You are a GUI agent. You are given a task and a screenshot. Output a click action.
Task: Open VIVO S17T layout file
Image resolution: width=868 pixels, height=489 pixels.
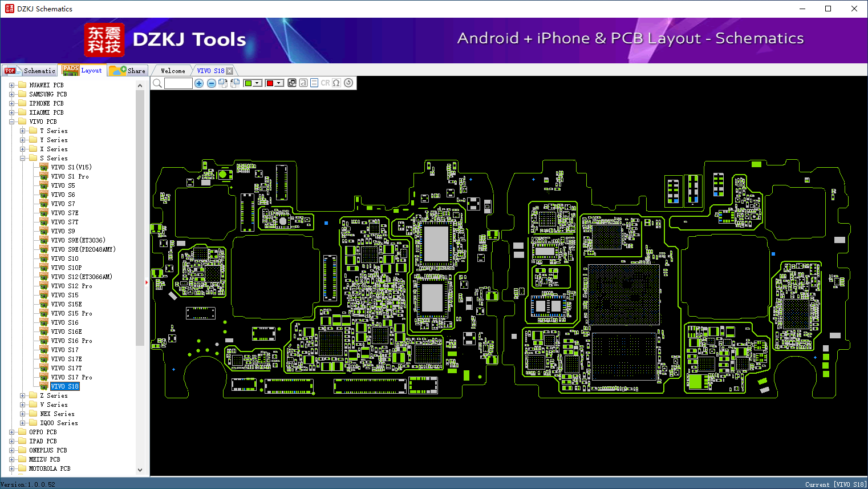tap(66, 368)
